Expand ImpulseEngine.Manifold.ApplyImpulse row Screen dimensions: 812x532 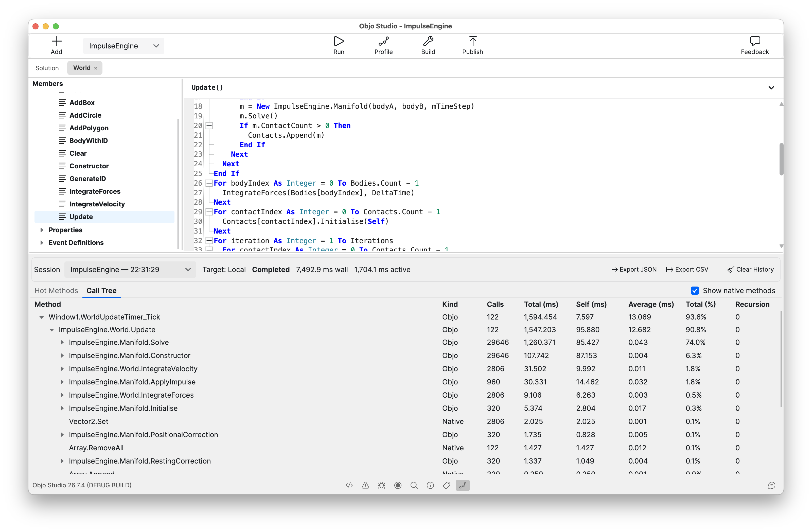(x=62, y=382)
